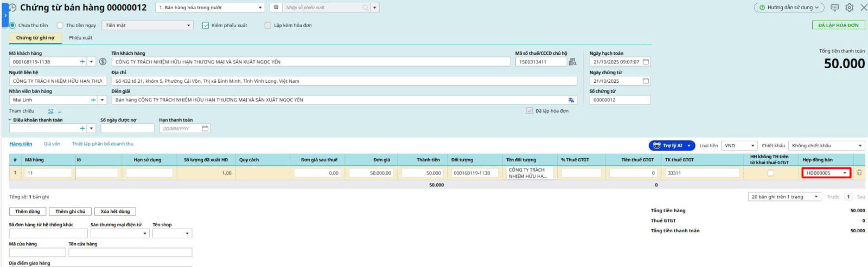This screenshot has height=267, width=868.
Task: Click the tax code lookup icon
Action: click(572, 62)
